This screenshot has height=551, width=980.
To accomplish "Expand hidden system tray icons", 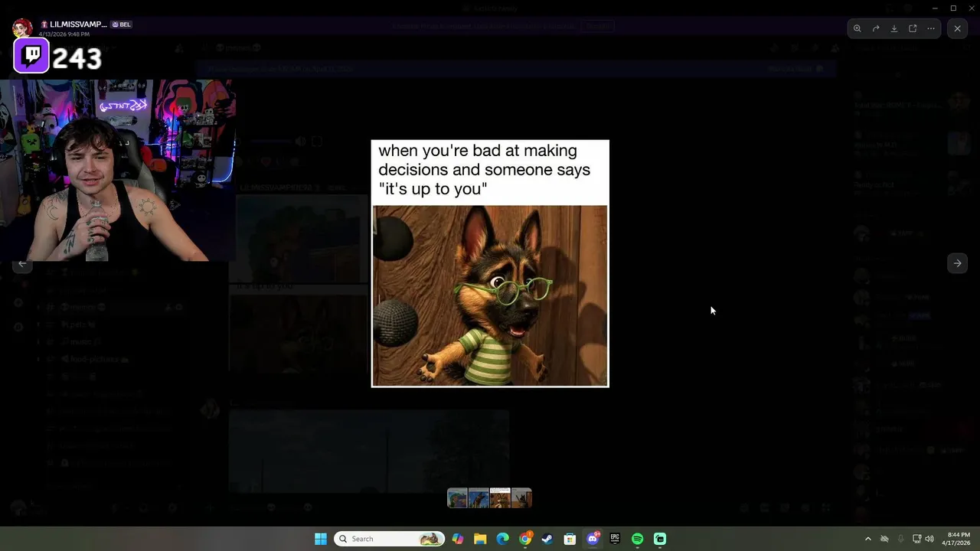I will 867,539.
